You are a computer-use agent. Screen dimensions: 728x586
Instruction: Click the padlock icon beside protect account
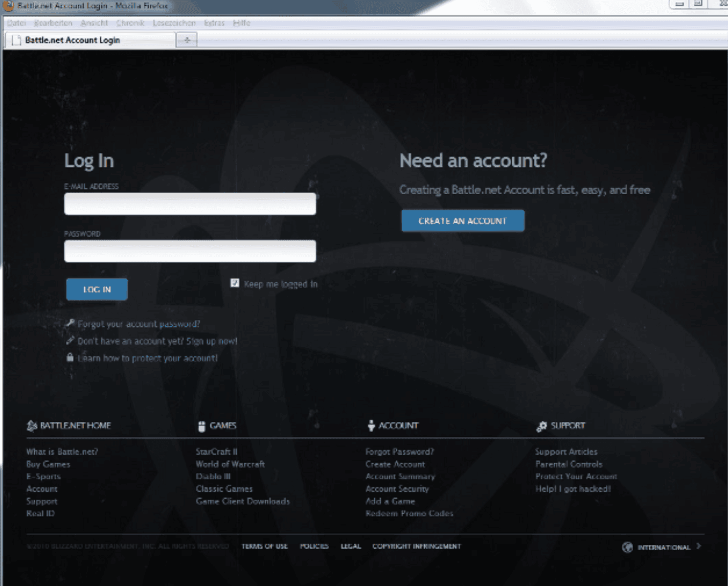(70, 357)
